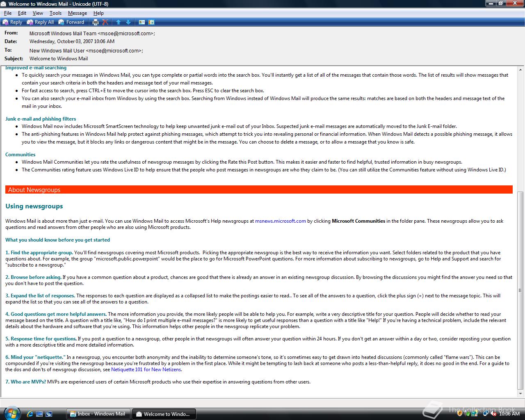
Task: Click 1. Find the appropriate group.
Action: point(39,253)
